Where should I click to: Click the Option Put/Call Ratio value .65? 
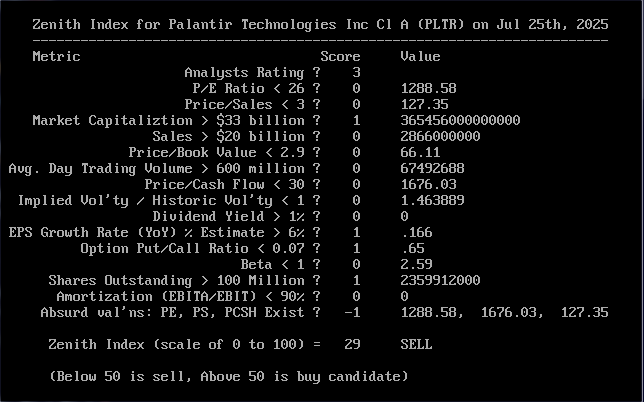pos(412,248)
